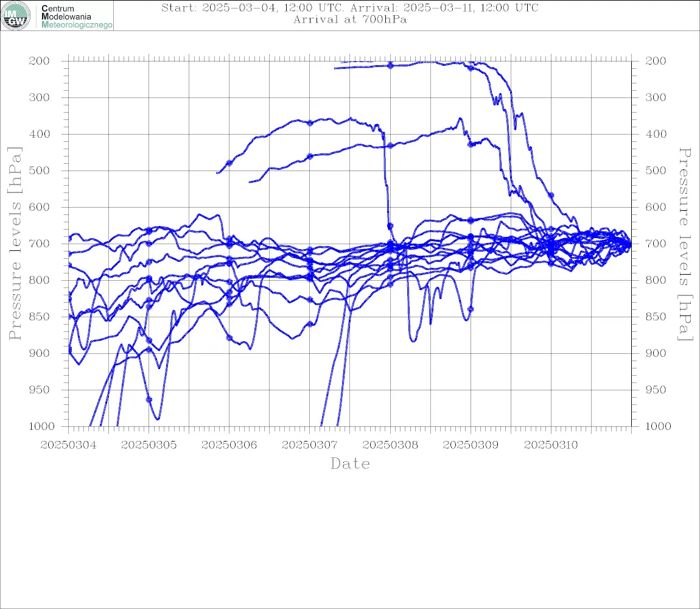Click the left axis 800 label
The height and width of the screenshot is (609, 700).
point(39,280)
